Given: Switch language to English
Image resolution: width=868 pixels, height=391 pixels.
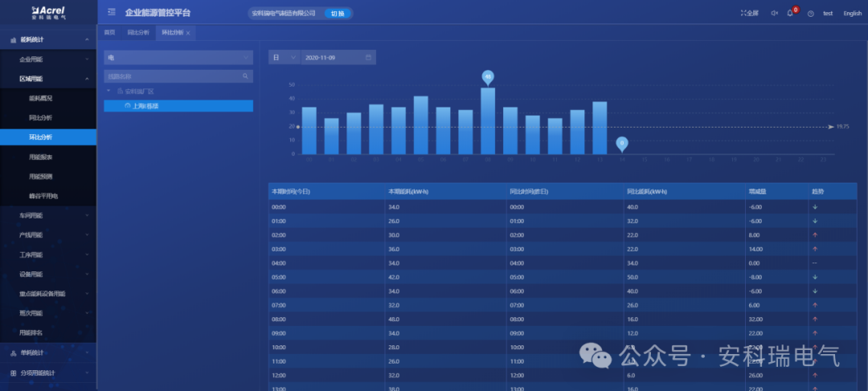Looking at the screenshot, I should tap(853, 14).
